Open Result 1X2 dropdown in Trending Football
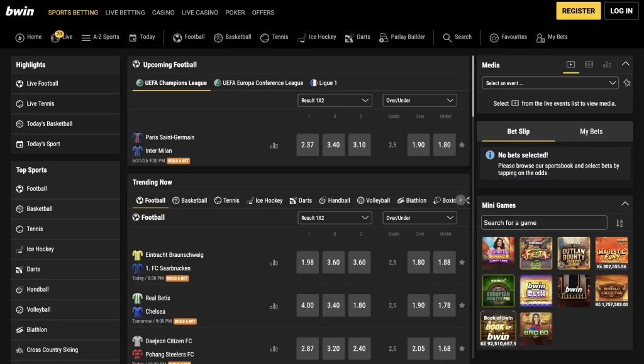Screen dimensions: 644x364 pos(335,218)
